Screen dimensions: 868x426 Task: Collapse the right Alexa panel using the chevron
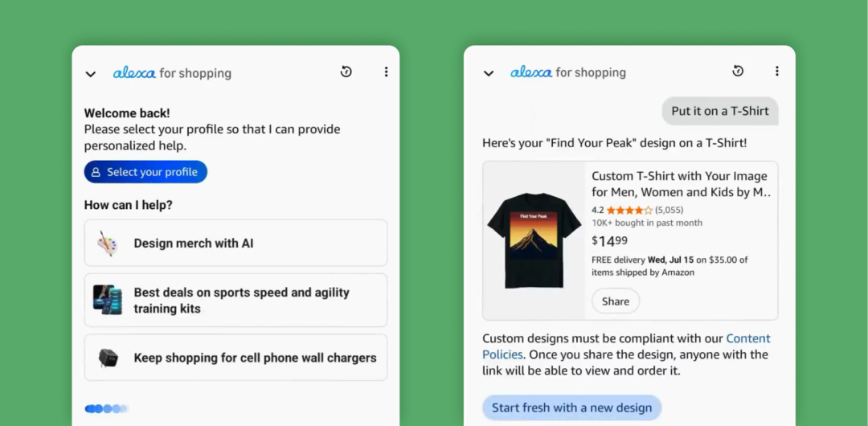point(489,73)
